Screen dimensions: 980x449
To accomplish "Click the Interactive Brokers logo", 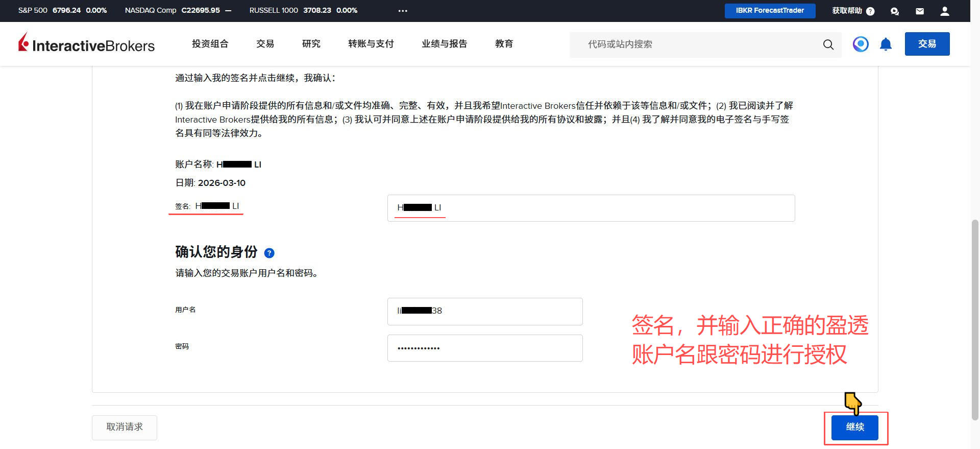I will click(x=87, y=44).
